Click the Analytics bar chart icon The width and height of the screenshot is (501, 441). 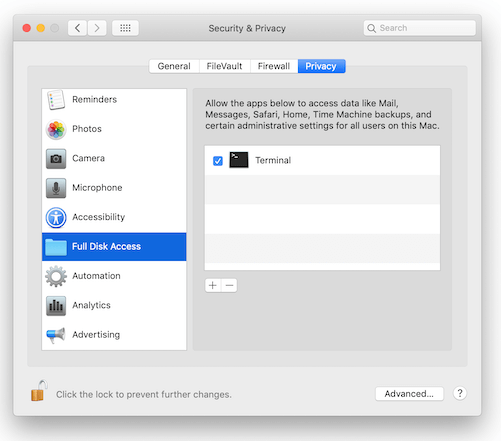coord(56,306)
